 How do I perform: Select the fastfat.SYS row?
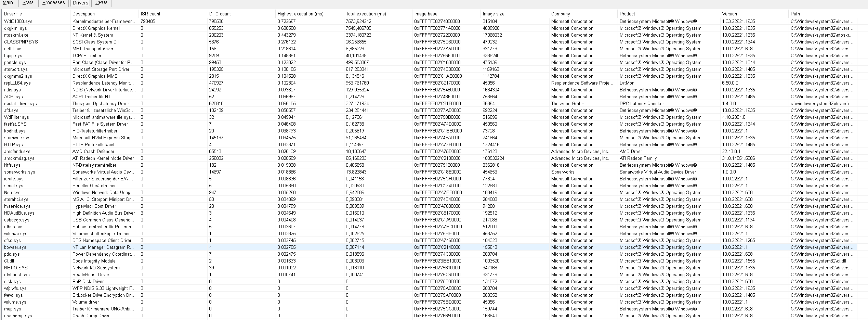429,124
